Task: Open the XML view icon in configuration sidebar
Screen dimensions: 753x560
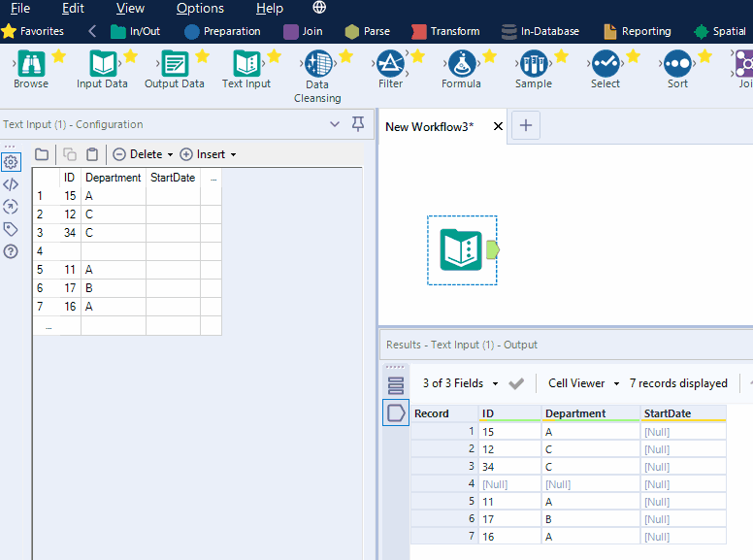Action: click(x=11, y=184)
